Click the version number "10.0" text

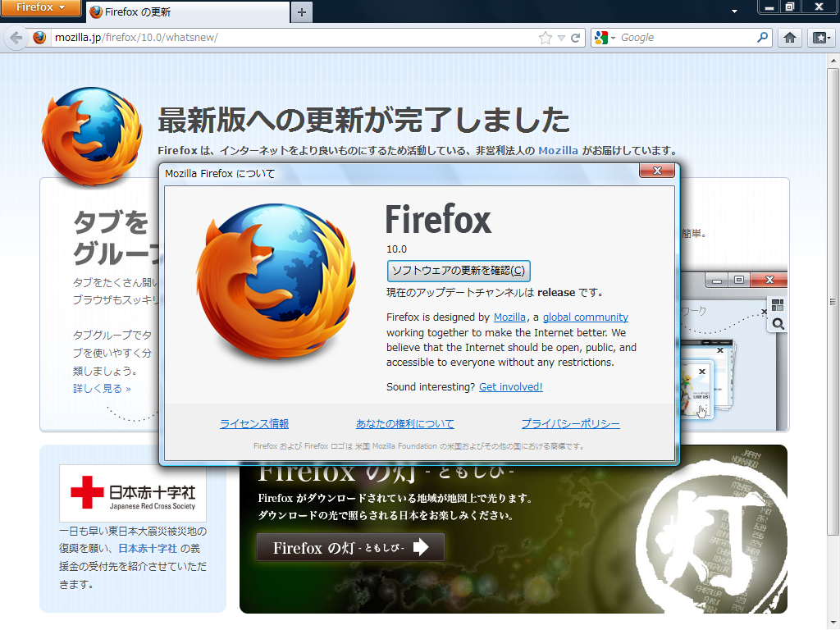point(396,249)
